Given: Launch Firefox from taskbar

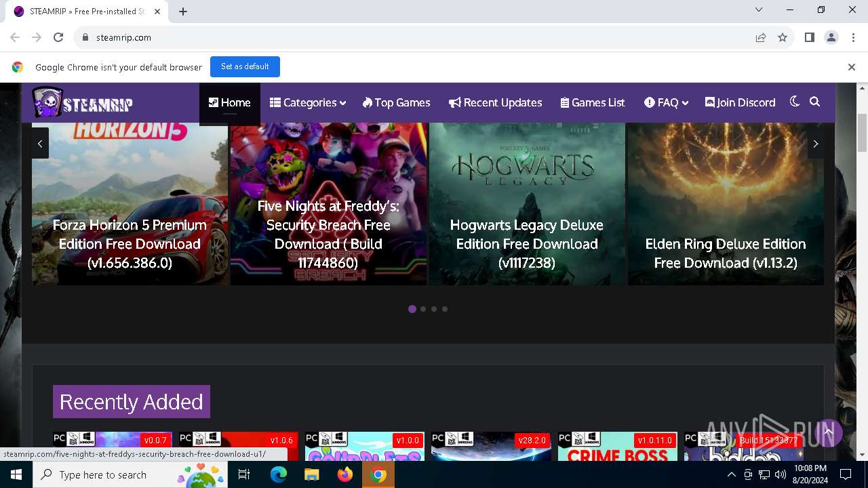Looking at the screenshot, I should coord(345,474).
